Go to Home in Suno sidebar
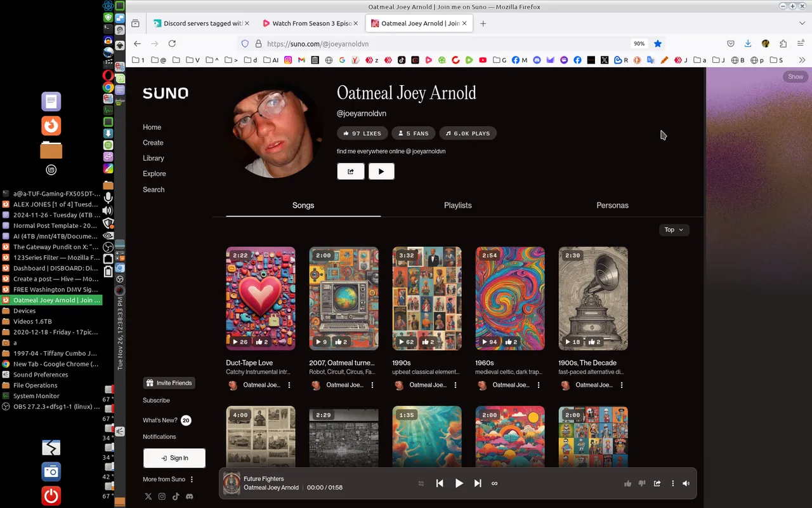812x508 pixels. 152,127
